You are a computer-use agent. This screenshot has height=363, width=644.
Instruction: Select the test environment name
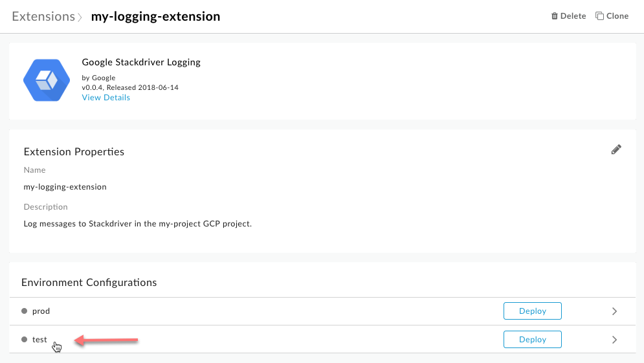[39, 339]
